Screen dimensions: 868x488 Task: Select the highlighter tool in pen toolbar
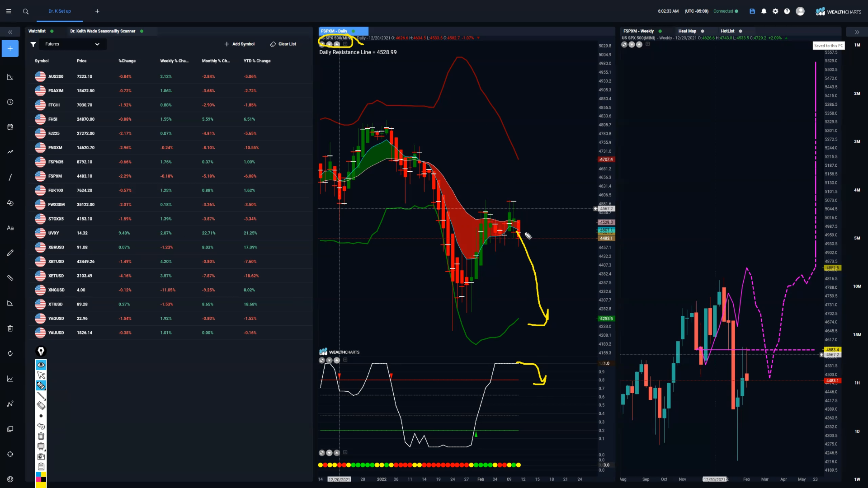pyautogui.click(x=41, y=385)
